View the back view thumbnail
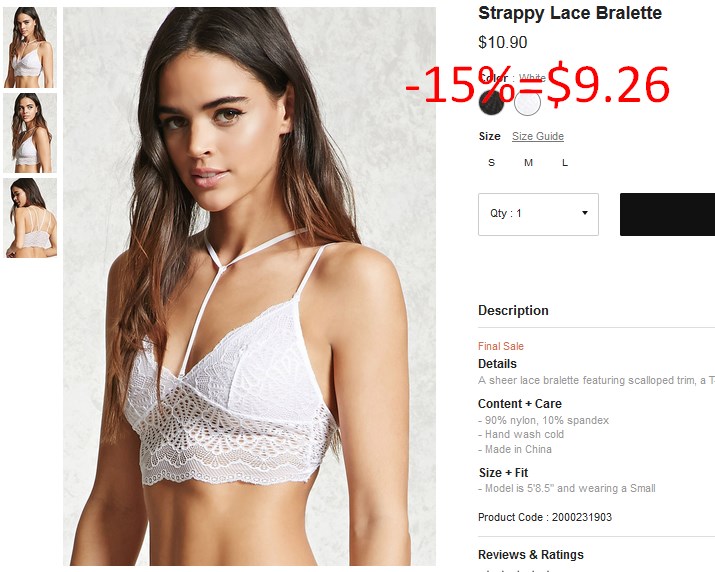Viewport: 715px width, 572px height. coord(30,218)
